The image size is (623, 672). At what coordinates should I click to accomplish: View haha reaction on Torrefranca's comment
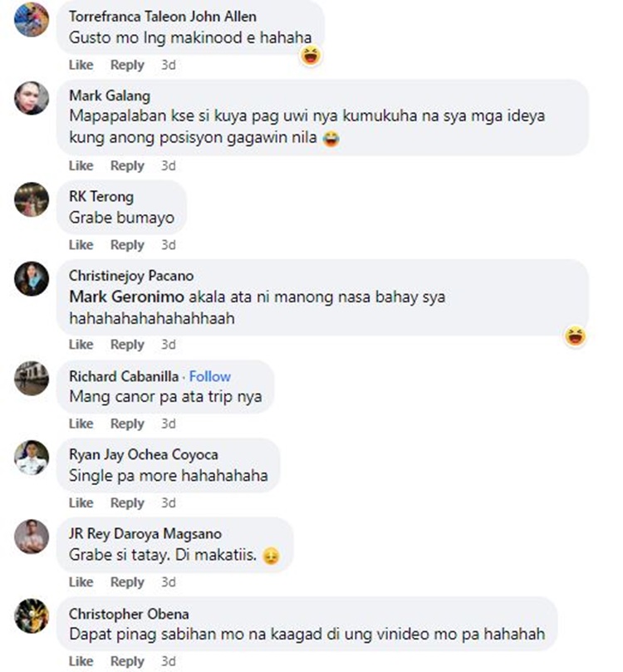coord(311,56)
